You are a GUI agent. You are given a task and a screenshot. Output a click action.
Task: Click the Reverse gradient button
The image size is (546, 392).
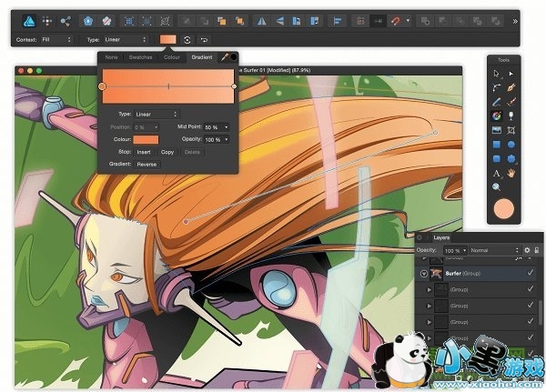tap(147, 165)
